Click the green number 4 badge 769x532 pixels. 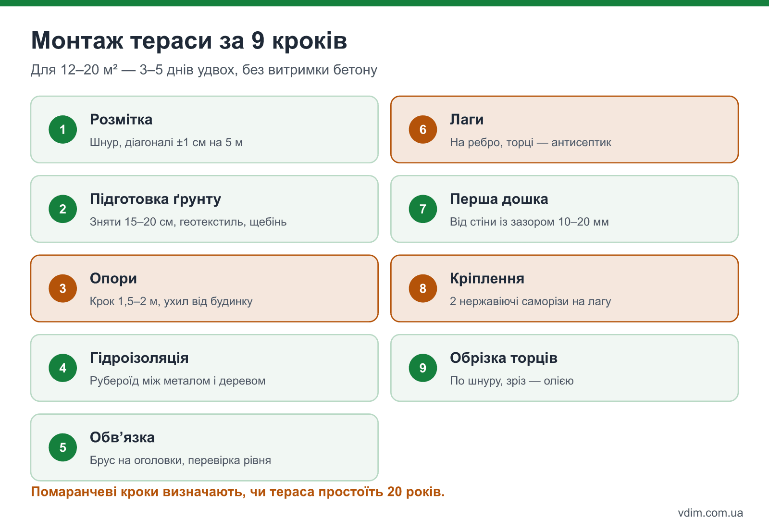(63, 368)
